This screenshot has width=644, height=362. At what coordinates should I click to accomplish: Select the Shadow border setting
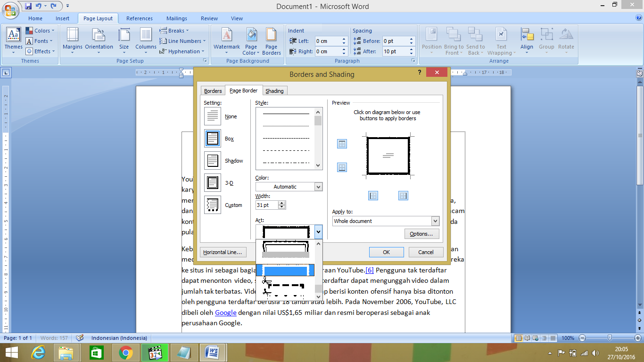[212, 160]
